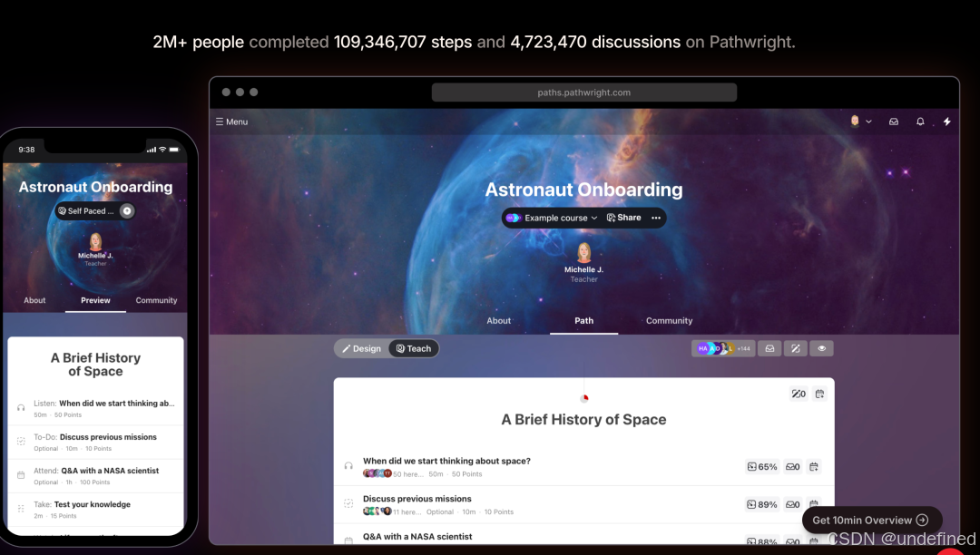Screen dimensions: 980x555
Task: View 65% completion stat
Action: tap(762, 466)
